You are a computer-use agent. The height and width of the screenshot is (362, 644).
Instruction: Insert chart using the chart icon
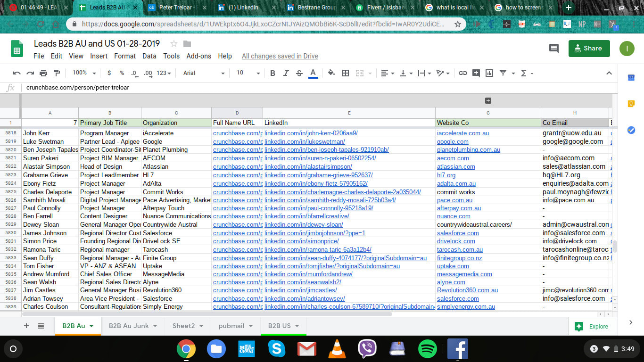[489, 73]
